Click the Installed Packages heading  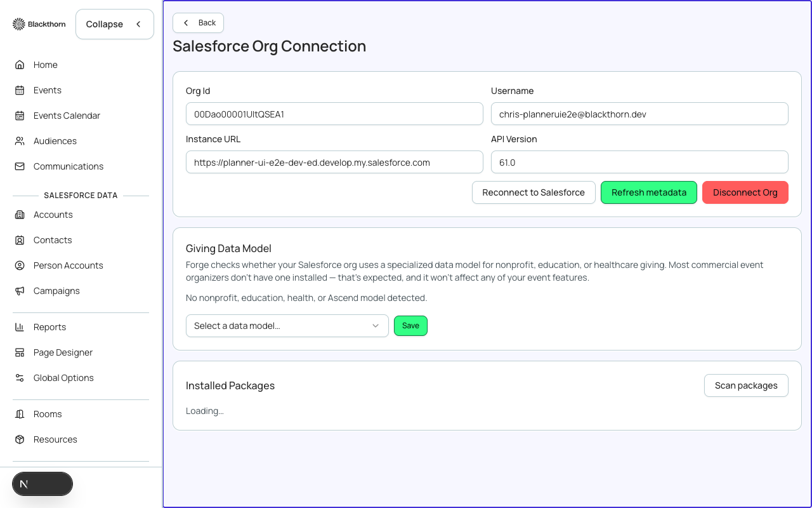[230, 385]
